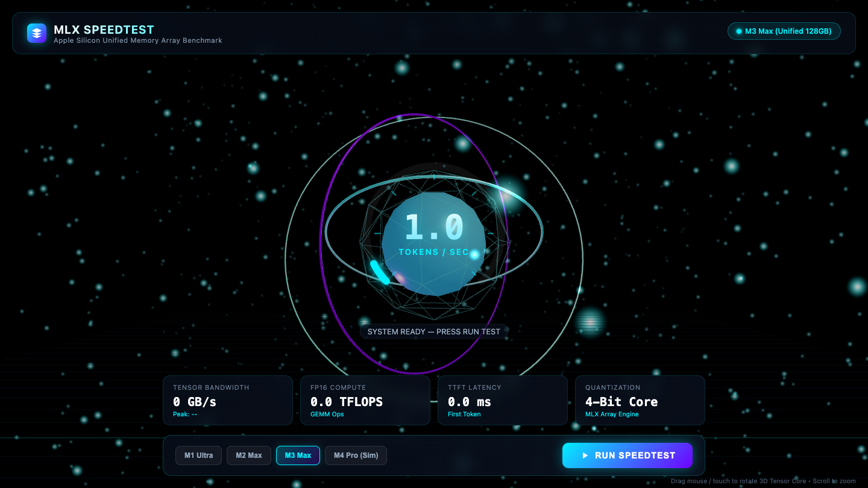This screenshot has height=488, width=868.
Task: Click 'Apple Silicon Unified Memory Array Benchmark' subtitle
Action: [x=138, y=40]
